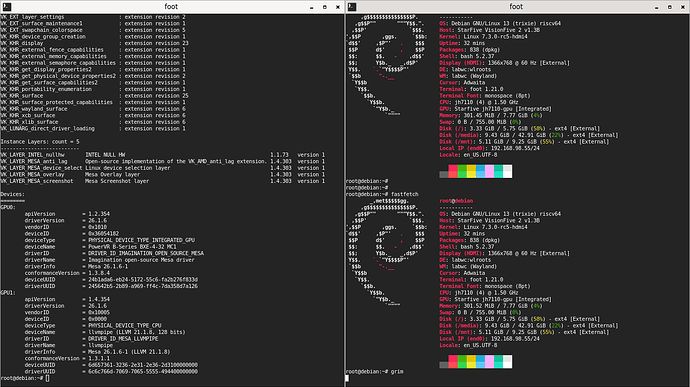Click 'Imagination open-source Mesa driver' driver name
Image resolution: width=690 pixels, height=387 pixels.
pyautogui.click(x=142, y=260)
